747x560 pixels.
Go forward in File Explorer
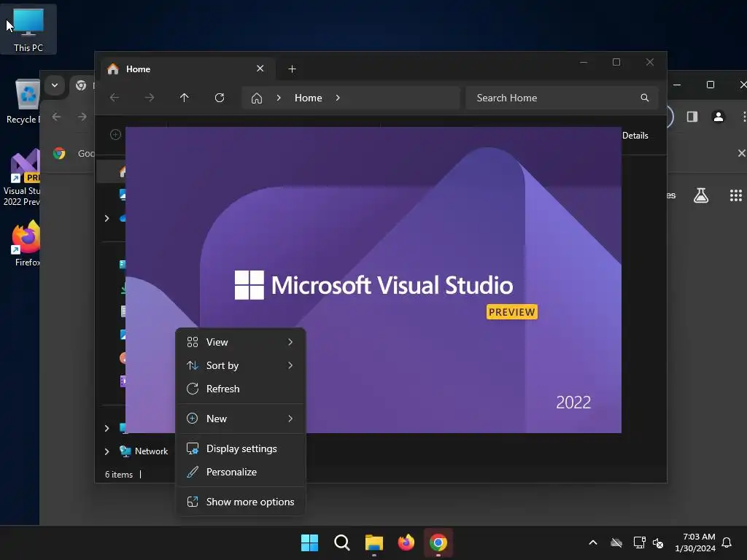(x=149, y=98)
